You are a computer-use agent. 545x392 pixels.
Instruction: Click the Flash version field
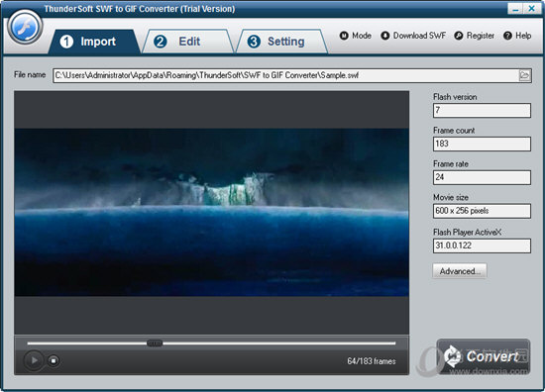pyautogui.click(x=482, y=111)
